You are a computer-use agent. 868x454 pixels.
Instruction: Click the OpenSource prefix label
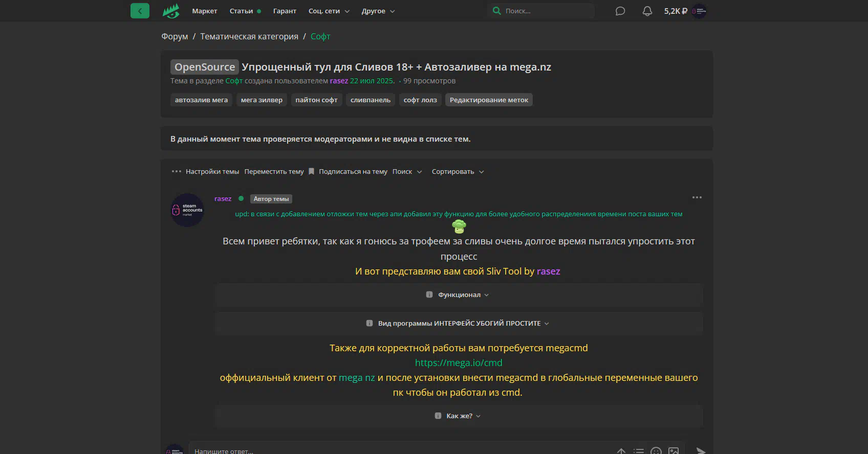[205, 67]
